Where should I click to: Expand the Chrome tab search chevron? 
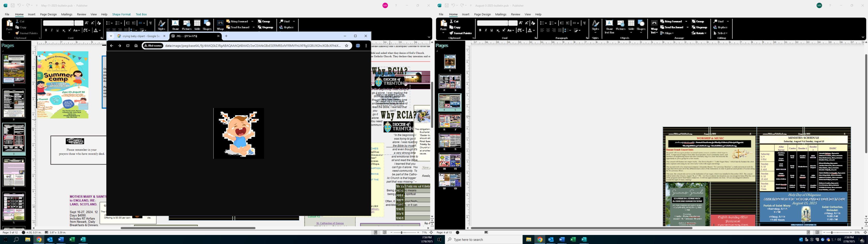click(x=111, y=36)
